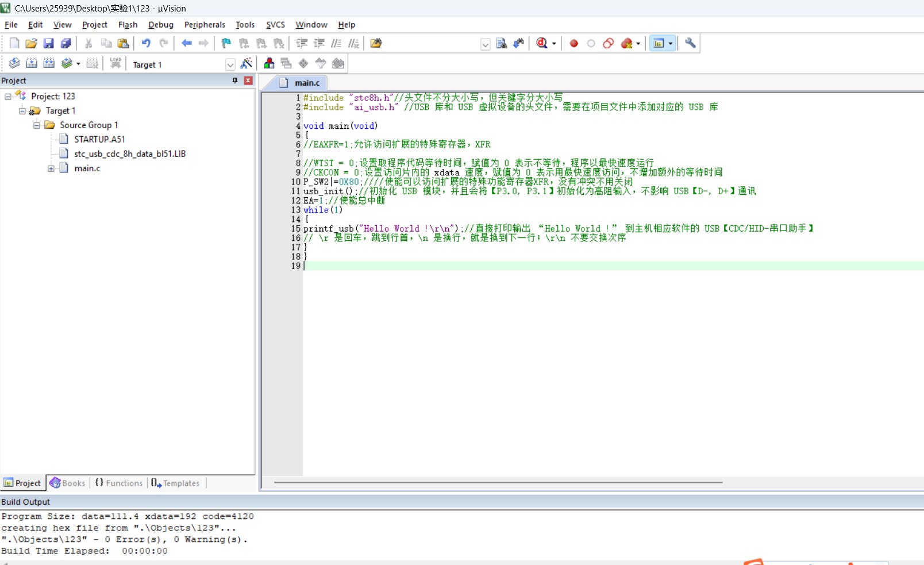Click the usb_init() code line
The width and height of the screenshot is (924, 565).
(529, 191)
